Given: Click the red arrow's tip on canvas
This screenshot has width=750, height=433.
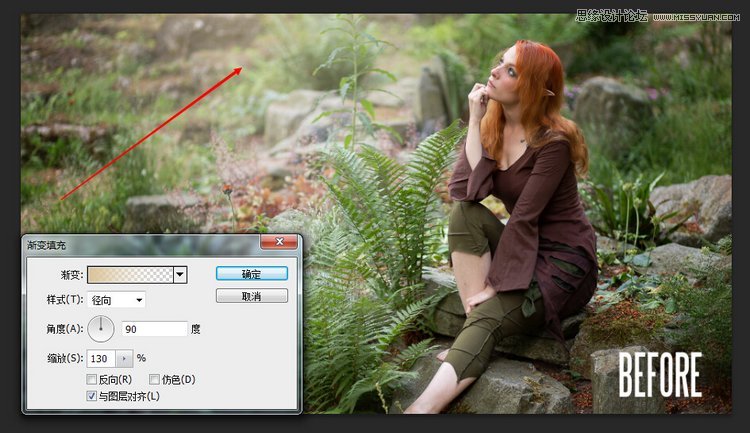Looking at the screenshot, I should [240, 68].
